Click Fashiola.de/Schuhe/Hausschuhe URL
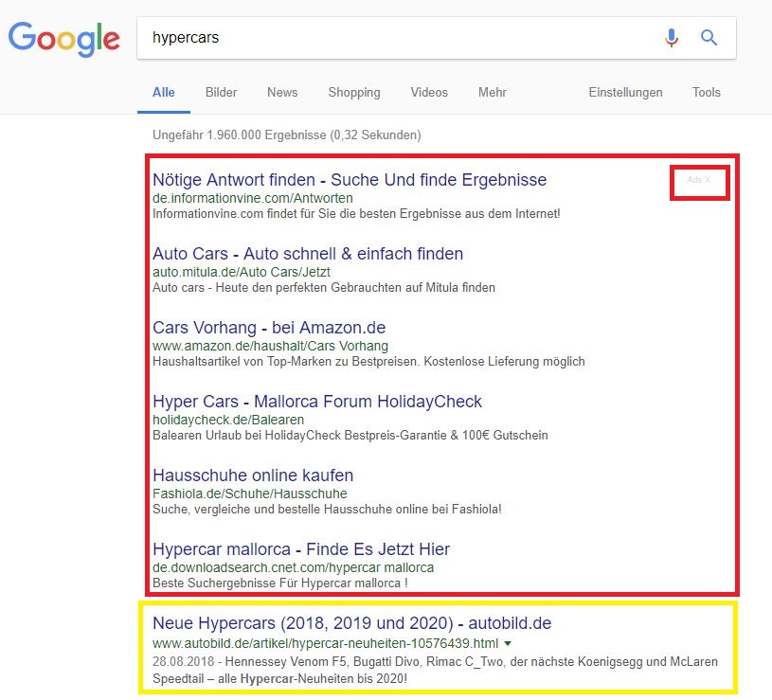Viewport: 772px width, 700px height. 250,494
